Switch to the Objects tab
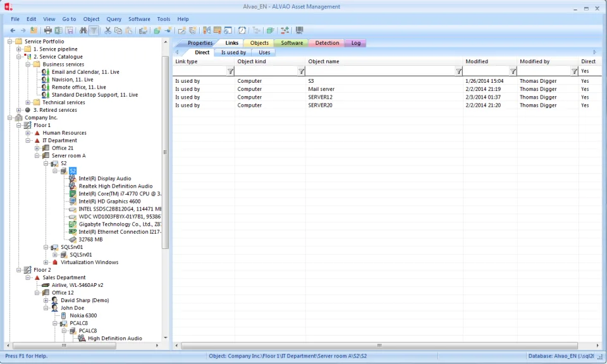The width and height of the screenshot is (607, 364). click(x=259, y=43)
